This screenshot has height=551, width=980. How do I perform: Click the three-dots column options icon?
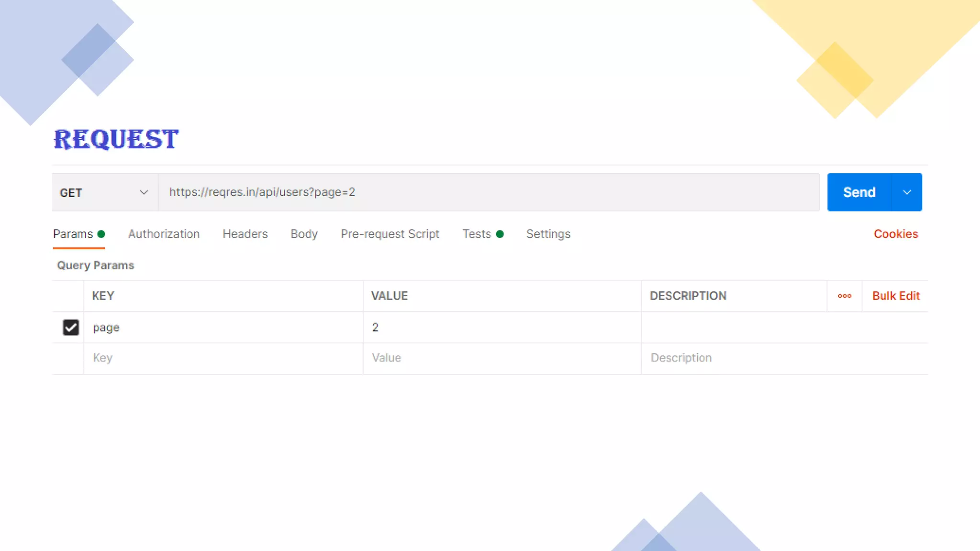(x=844, y=296)
